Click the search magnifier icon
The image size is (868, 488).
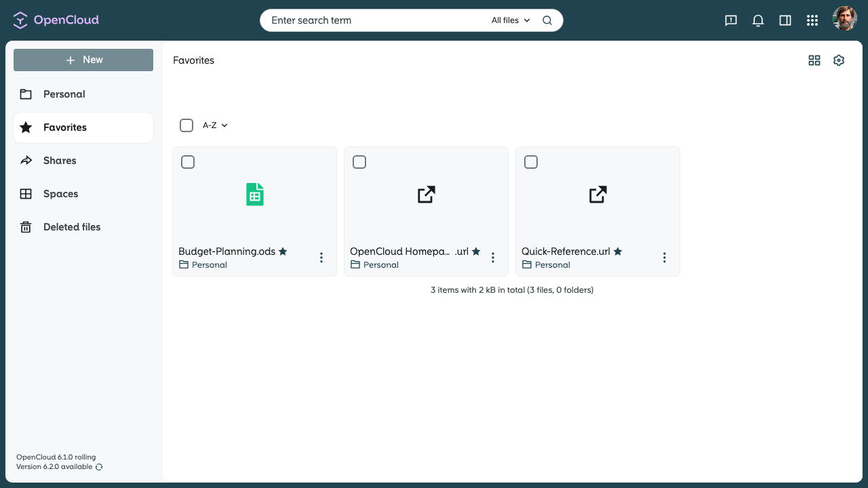tap(547, 20)
